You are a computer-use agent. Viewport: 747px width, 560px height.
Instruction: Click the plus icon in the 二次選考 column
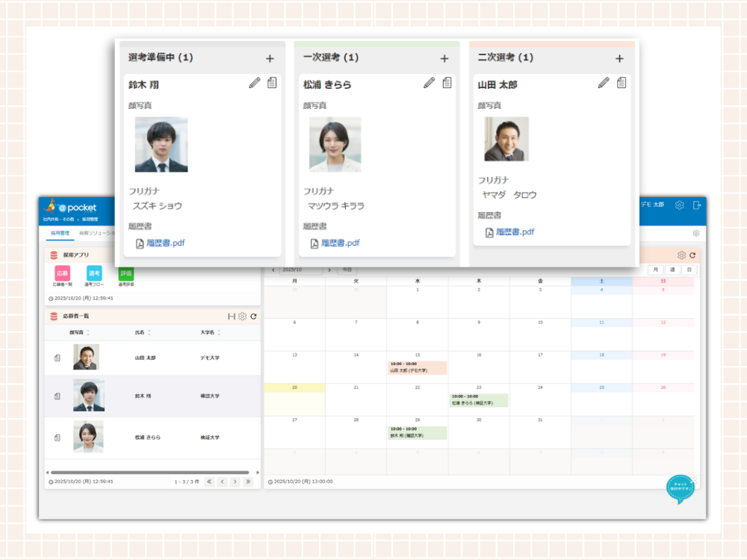click(619, 58)
